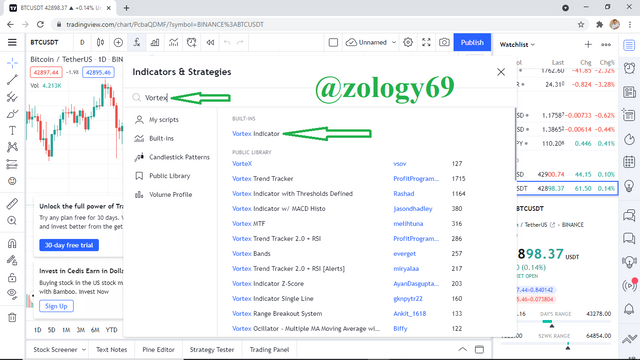Image resolution: width=640 pixels, height=360 pixels.
Task: Hide all drawings with eye icon
Action: click(x=12, y=294)
